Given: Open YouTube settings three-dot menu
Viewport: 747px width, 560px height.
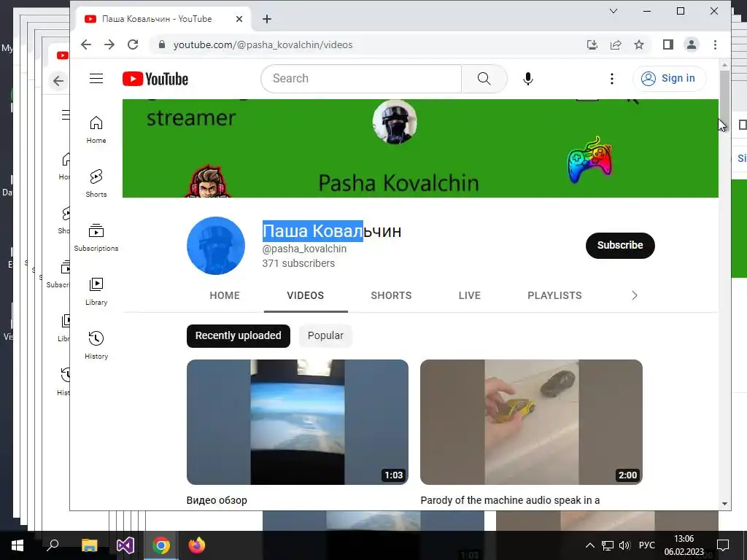Looking at the screenshot, I should (612, 79).
